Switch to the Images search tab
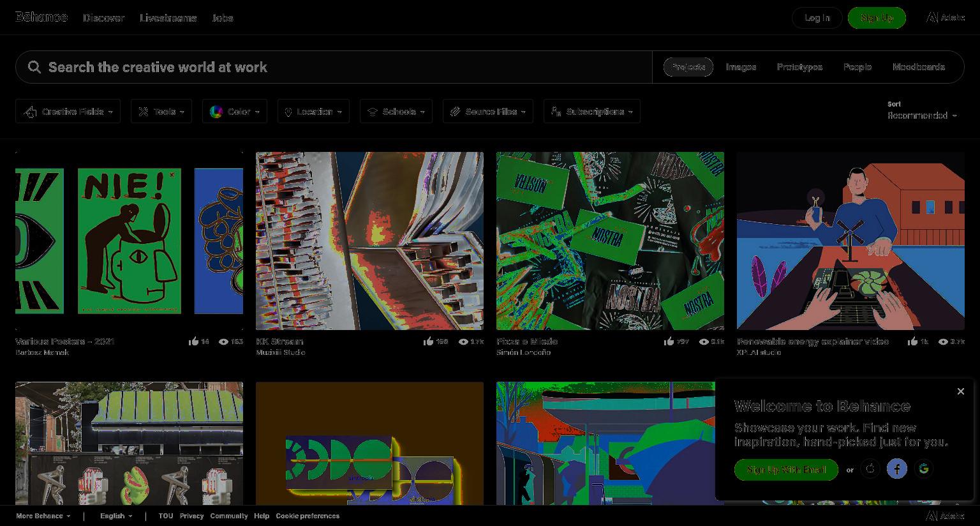This screenshot has height=526, width=980. tap(741, 67)
